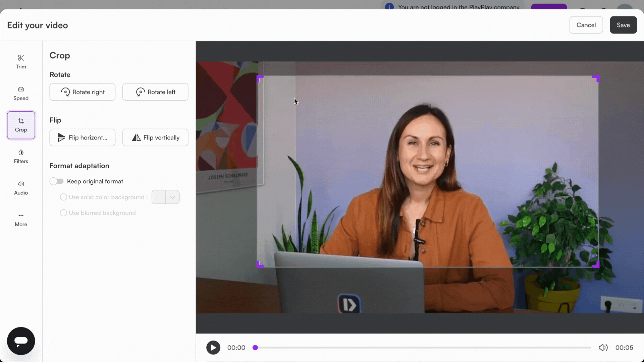Image resolution: width=644 pixels, height=362 pixels.
Task: Select Use blurred background
Action: coord(63,213)
